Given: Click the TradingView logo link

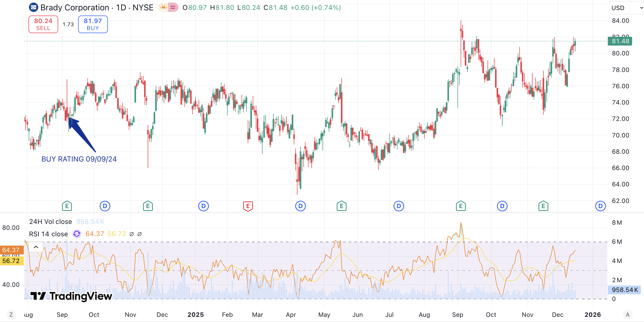Looking at the screenshot, I should (x=71, y=296).
